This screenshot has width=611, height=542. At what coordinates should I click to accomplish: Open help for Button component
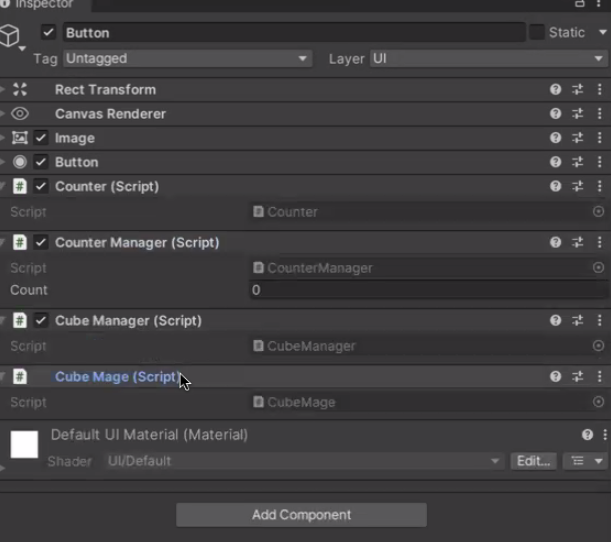pos(555,162)
